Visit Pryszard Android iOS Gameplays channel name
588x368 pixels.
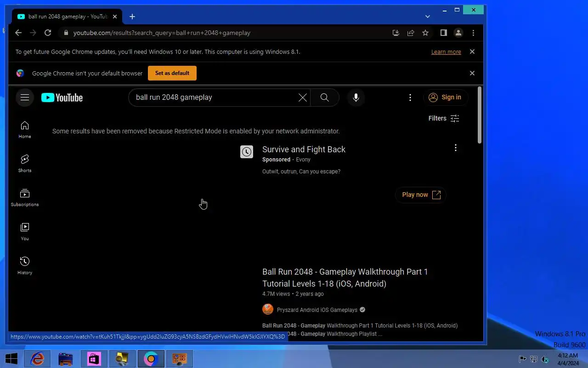tap(317, 310)
